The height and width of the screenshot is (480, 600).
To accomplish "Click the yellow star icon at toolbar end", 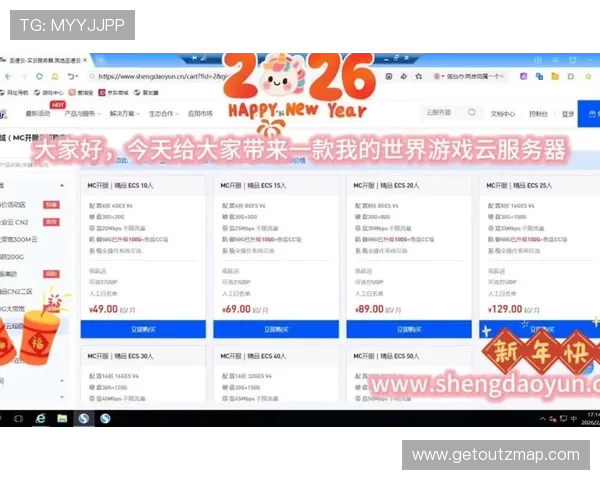I will click(x=589, y=77).
